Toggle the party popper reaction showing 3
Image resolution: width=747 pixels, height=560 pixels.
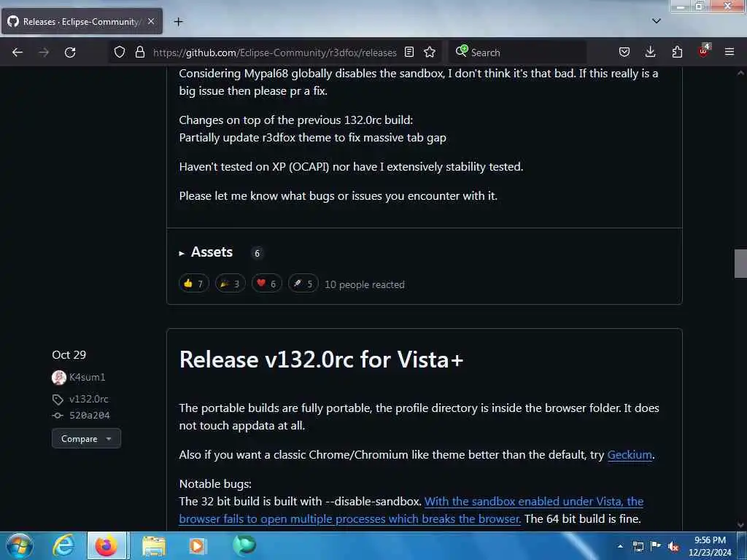tap(230, 284)
